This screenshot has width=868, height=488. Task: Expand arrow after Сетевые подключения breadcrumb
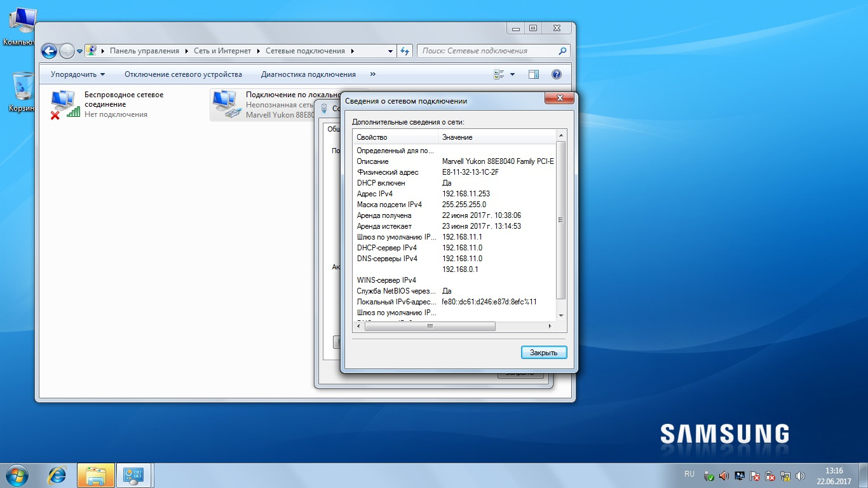click(x=352, y=51)
